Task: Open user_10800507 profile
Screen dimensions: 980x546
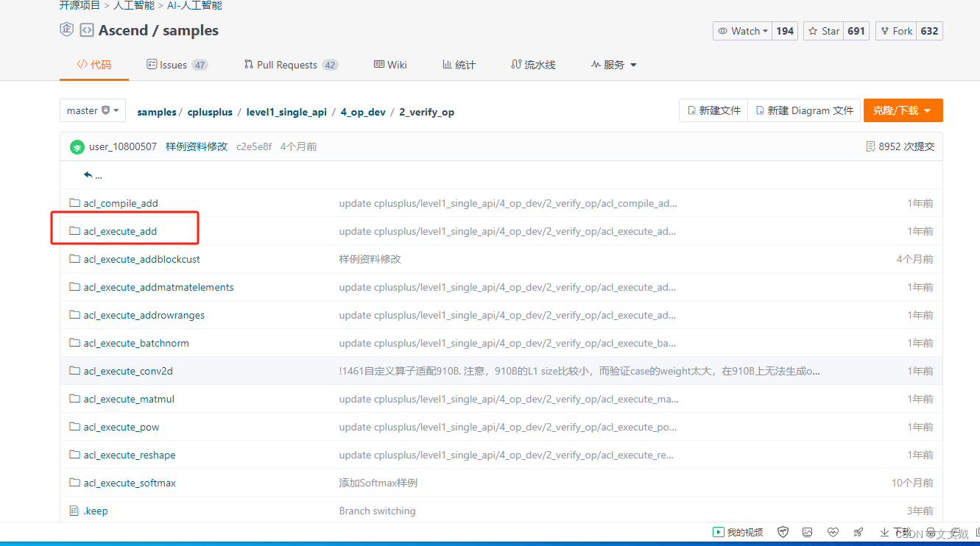Action: tap(123, 146)
